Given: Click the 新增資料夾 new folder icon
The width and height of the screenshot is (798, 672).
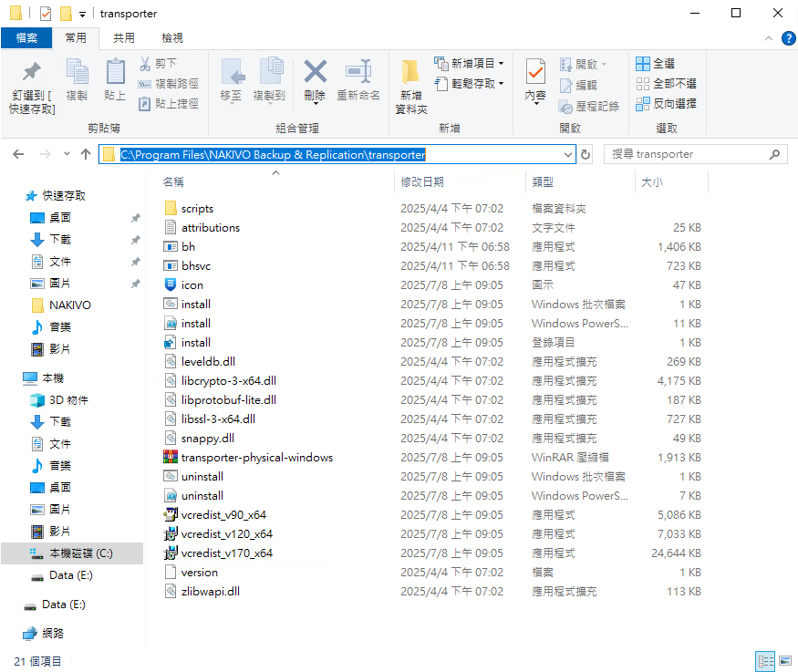Looking at the screenshot, I should tap(410, 72).
